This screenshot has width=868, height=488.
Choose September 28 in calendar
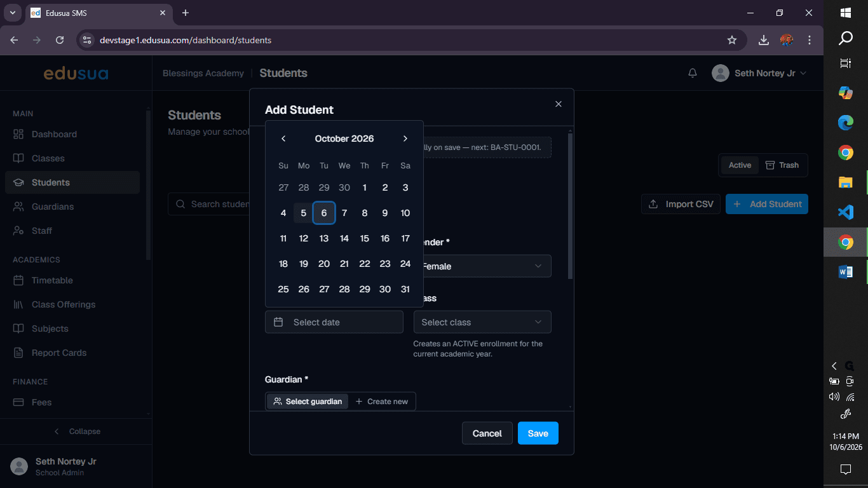[304, 187]
